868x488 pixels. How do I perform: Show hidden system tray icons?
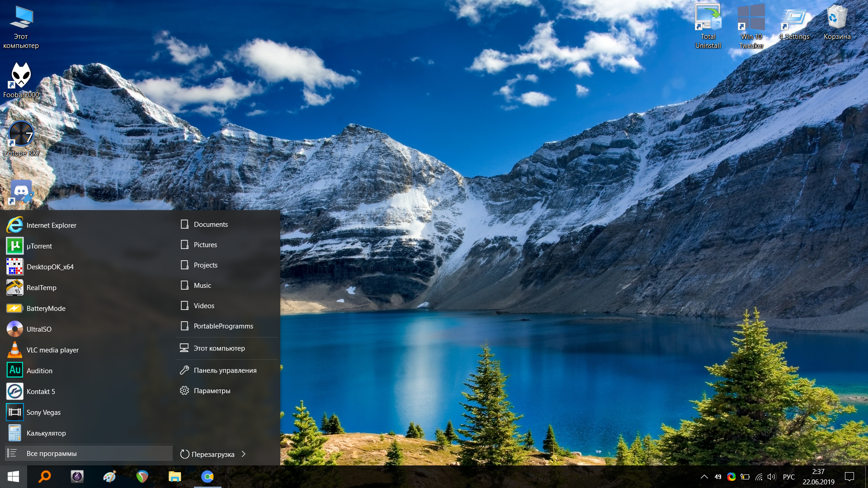pos(704,477)
